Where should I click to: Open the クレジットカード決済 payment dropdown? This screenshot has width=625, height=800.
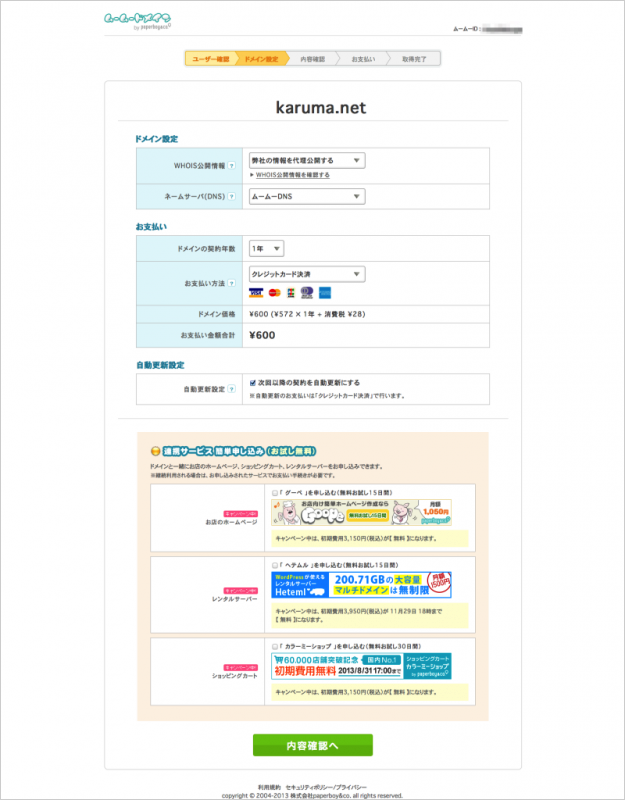click(x=307, y=274)
